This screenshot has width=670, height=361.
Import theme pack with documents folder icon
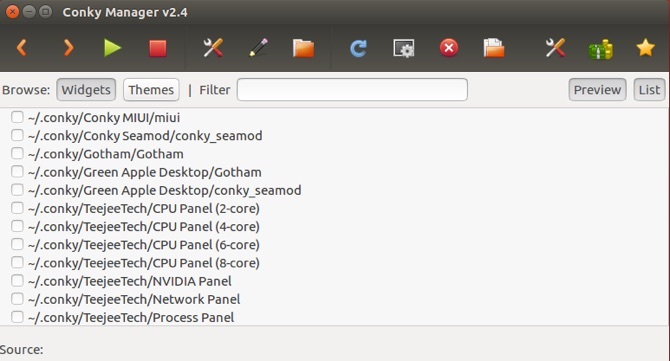pyautogui.click(x=494, y=48)
